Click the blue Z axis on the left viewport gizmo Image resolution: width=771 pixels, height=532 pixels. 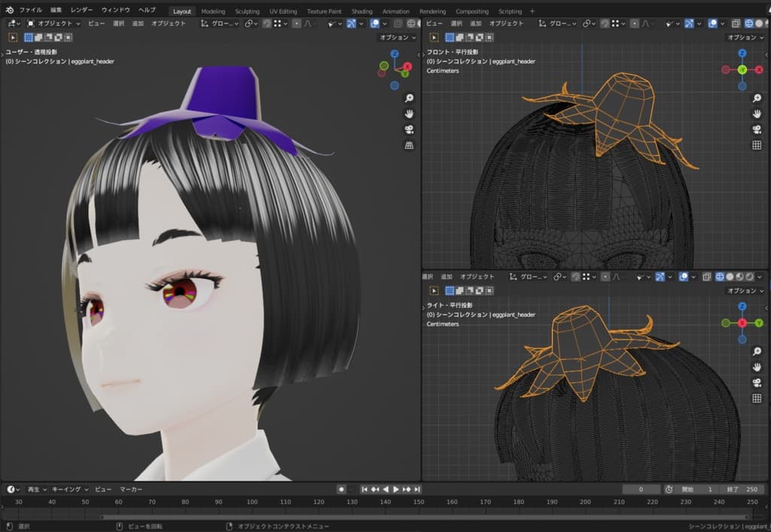point(396,55)
